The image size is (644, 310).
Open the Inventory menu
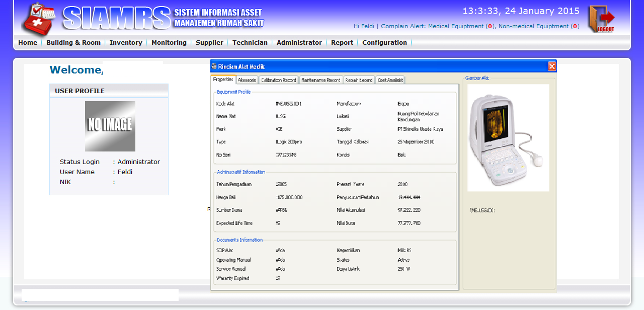coord(126,43)
